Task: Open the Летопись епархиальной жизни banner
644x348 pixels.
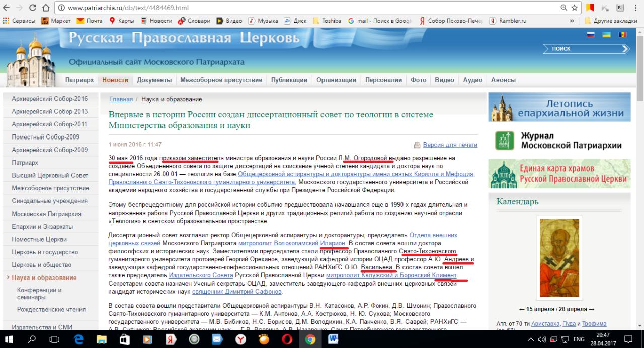Action: (559, 107)
